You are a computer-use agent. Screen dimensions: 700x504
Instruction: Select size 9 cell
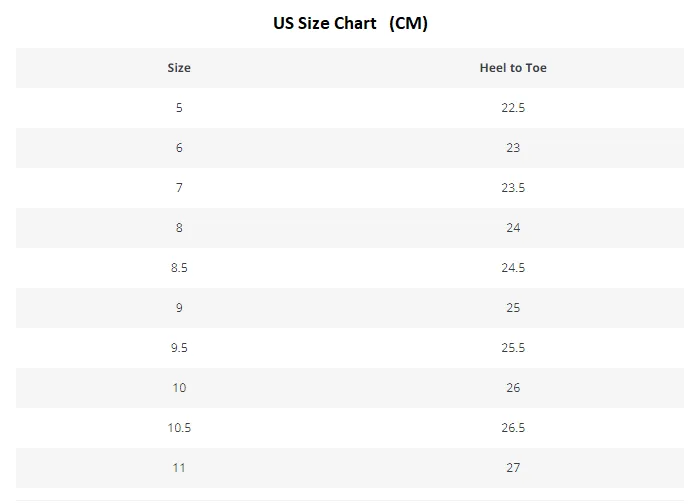click(179, 308)
